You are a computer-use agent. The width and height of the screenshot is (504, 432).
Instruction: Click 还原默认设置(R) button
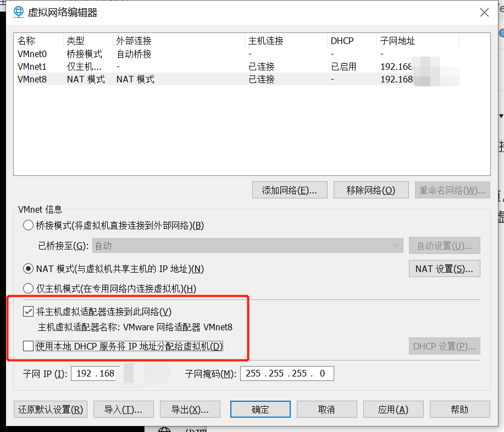point(51,409)
